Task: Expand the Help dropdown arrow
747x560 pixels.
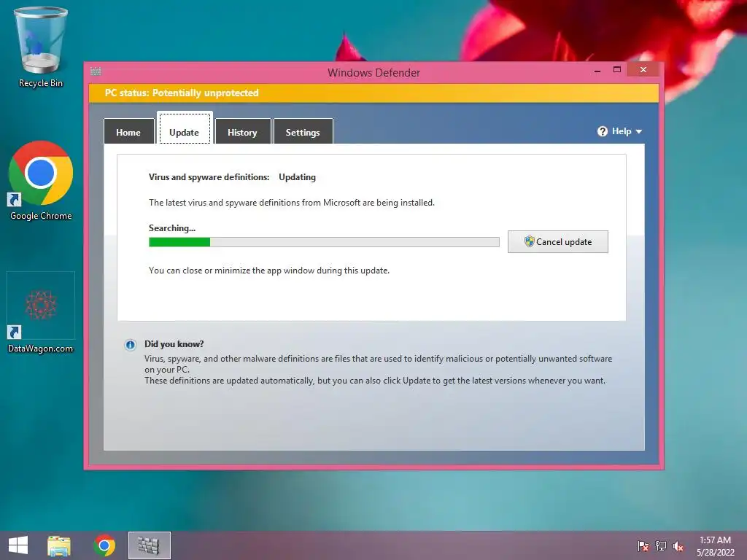Action: (639, 131)
